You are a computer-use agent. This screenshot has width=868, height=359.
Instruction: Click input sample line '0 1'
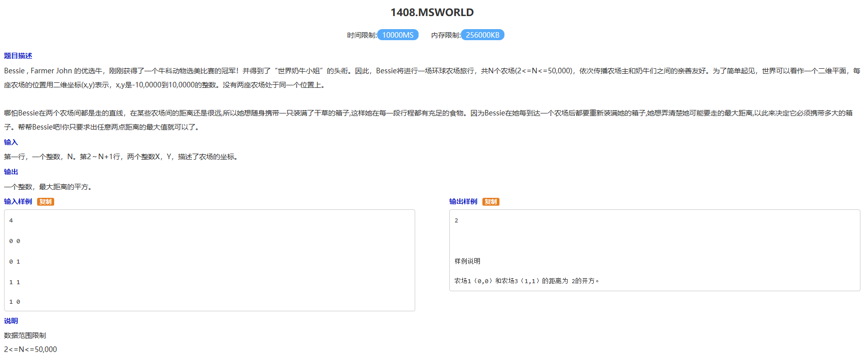click(15, 262)
